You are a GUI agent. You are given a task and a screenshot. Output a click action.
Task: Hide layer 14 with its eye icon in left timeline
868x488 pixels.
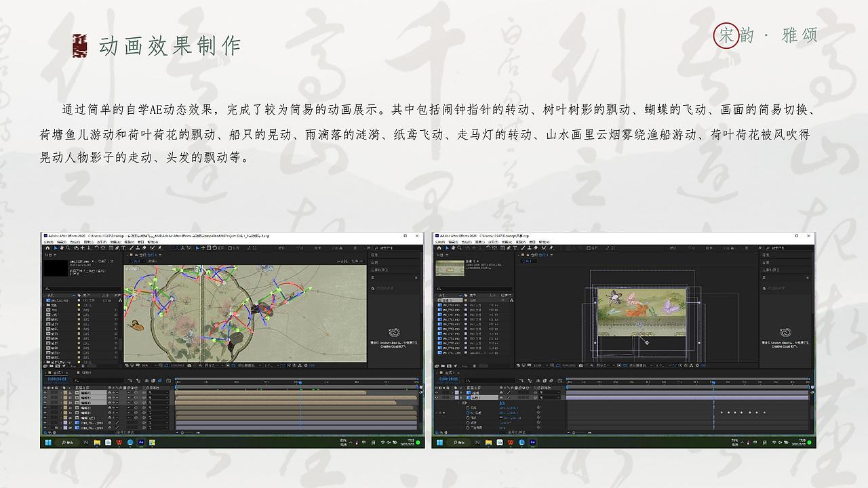click(x=45, y=408)
